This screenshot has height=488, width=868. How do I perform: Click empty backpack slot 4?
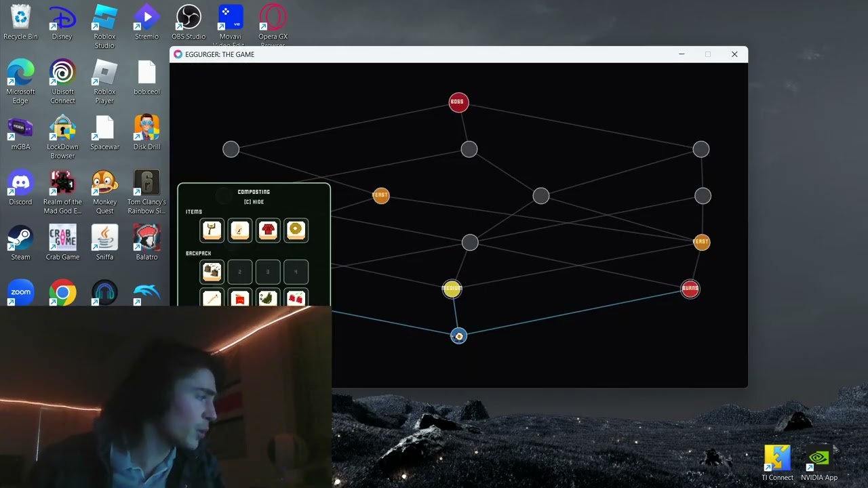(x=296, y=272)
